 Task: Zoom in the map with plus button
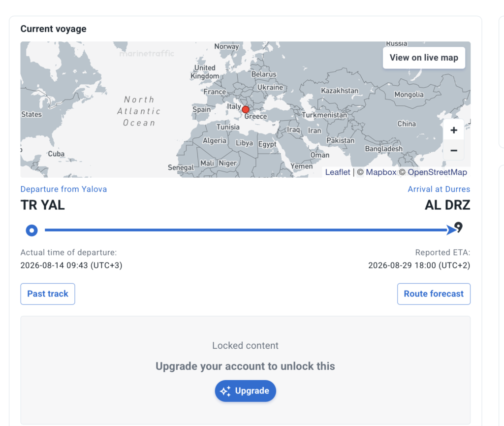[453, 130]
